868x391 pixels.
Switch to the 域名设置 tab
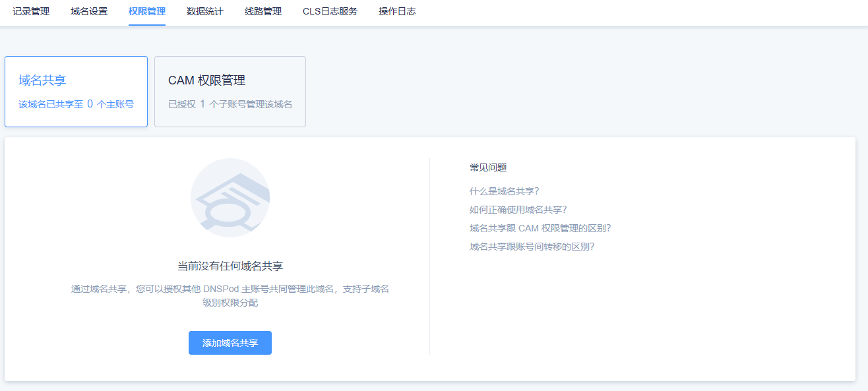tap(89, 11)
